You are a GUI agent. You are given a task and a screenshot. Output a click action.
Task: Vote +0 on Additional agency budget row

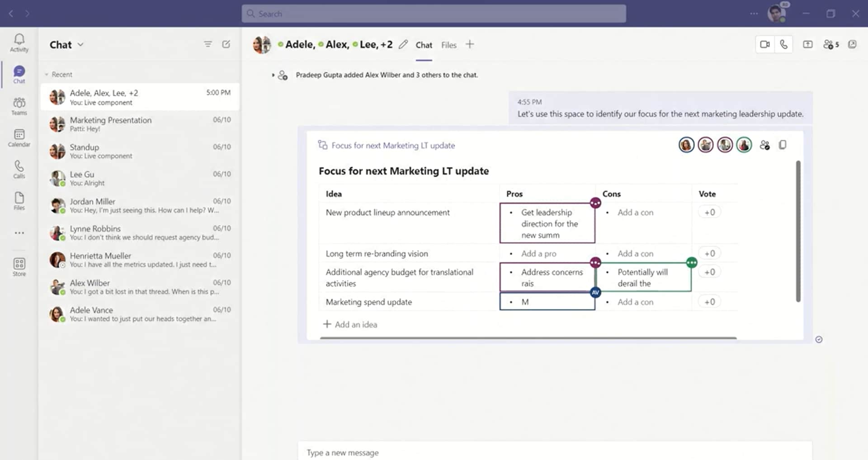pos(709,272)
